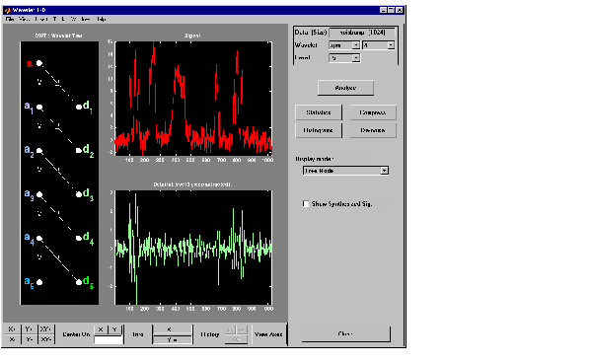This screenshot has height=364, width=592.
Task: Toggle the Center On X button
Action: coord(101,329)
